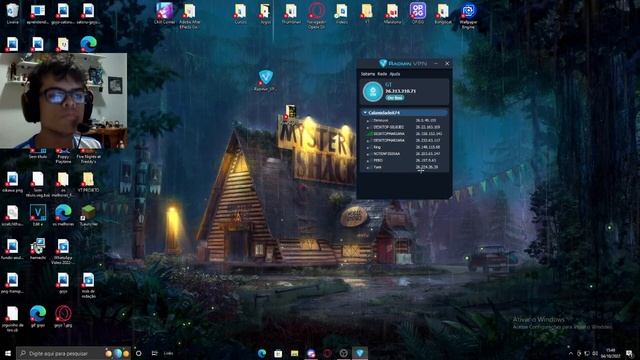The image size is (640, 360).
Task: Open the Wallpaper Engine shortcut
Action: pos(469,16)
